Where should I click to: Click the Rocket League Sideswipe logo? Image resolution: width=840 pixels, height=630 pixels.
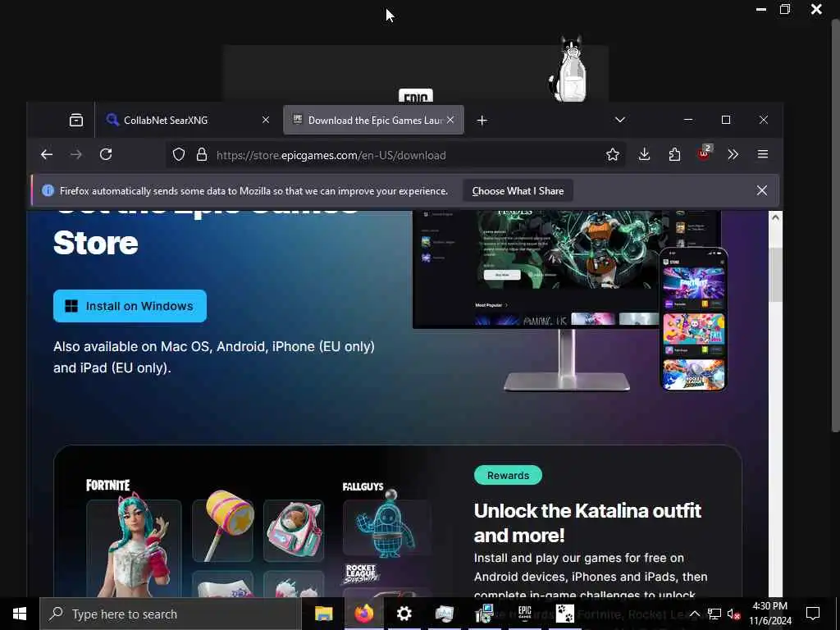coord(362,573)
